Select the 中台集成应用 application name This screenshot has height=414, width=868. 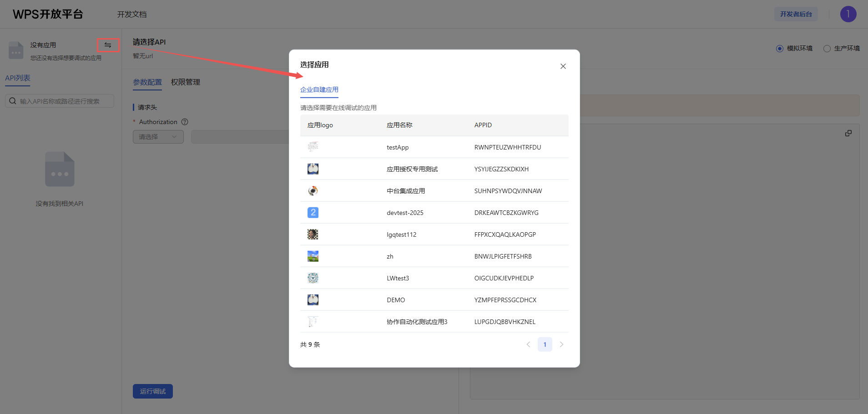coord(406,191)
